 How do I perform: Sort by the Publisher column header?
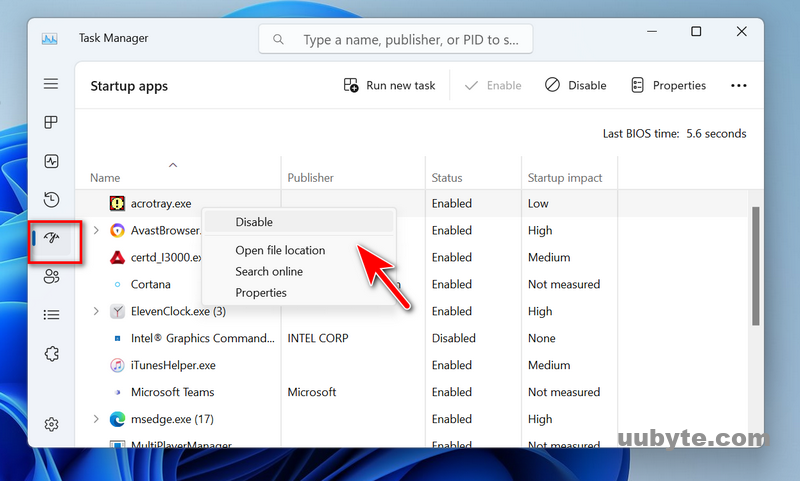(310, 178)
